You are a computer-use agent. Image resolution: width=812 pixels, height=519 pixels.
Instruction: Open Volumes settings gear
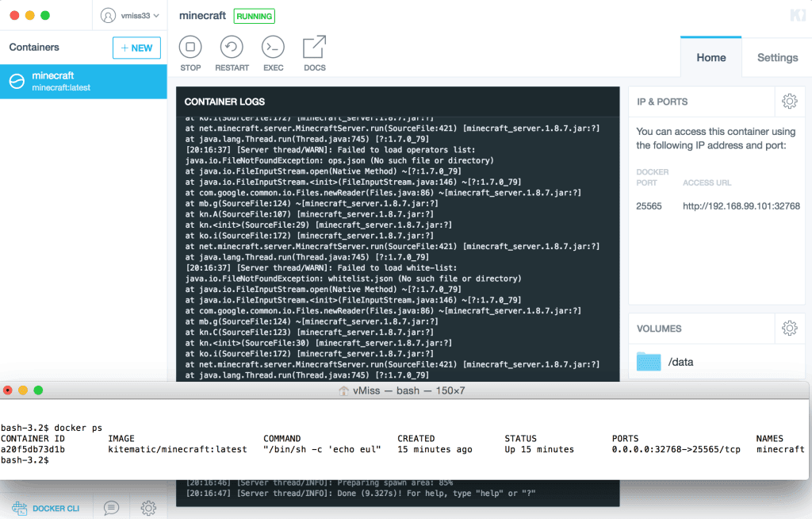click(x=789, y=328)
